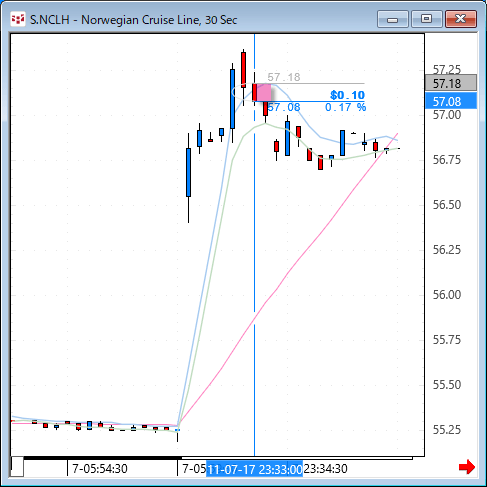Click the 7-05:54:30 time axis label
Screen dimensions: 487x487
tap(100, 469)
